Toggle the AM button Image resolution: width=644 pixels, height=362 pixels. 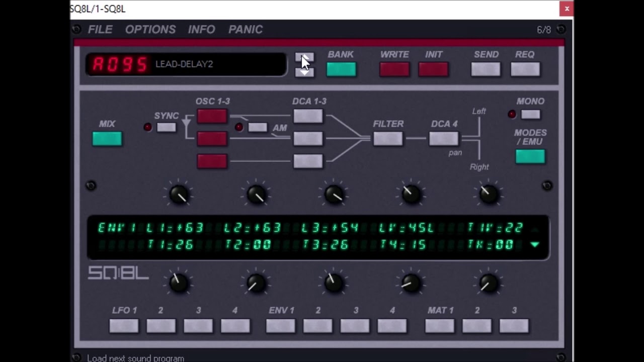coord(258,127)
